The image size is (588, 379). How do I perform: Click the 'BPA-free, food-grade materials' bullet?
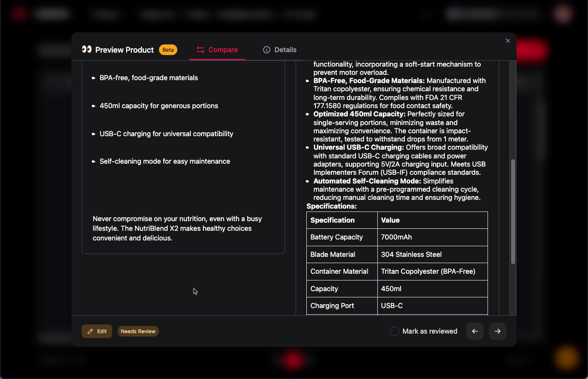(x=149, y=78)
